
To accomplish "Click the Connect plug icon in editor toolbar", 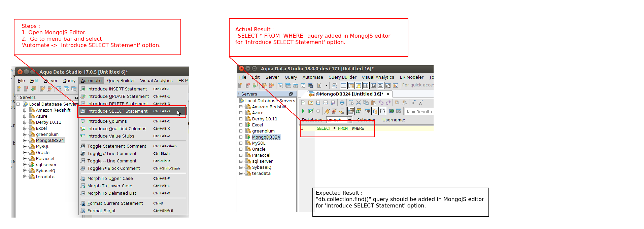I will click(327, 111).
